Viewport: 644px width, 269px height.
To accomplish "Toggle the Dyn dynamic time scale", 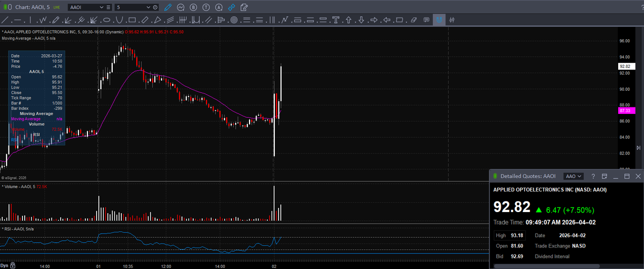I will click(4, 265).
